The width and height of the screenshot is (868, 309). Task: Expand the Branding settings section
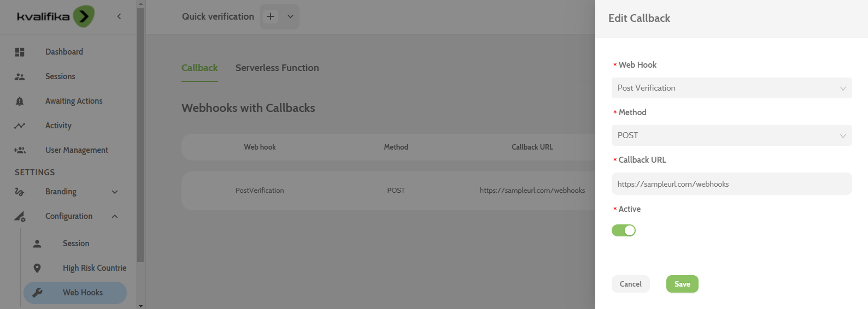tap(115, 192)
